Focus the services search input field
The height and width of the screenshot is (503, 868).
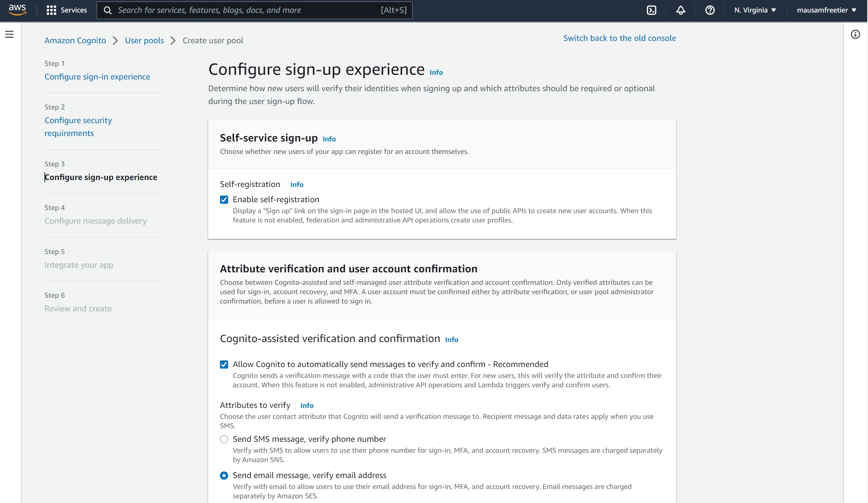pyautogui.click(x=248, y=10)
